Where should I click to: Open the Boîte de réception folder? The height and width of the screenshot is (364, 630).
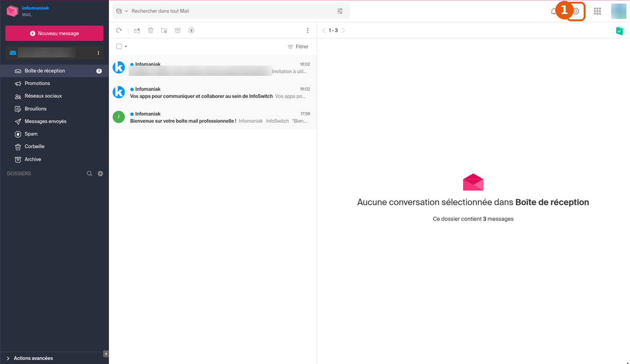click(54, 71)
